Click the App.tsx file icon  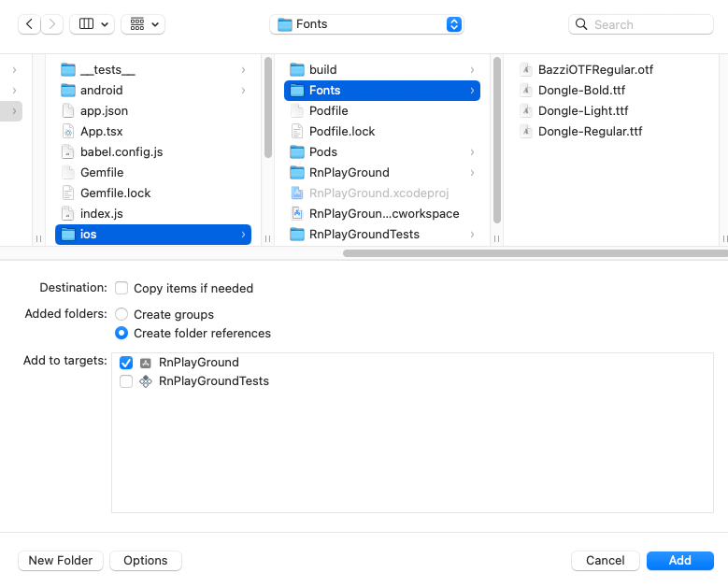[x=68, y=132]
